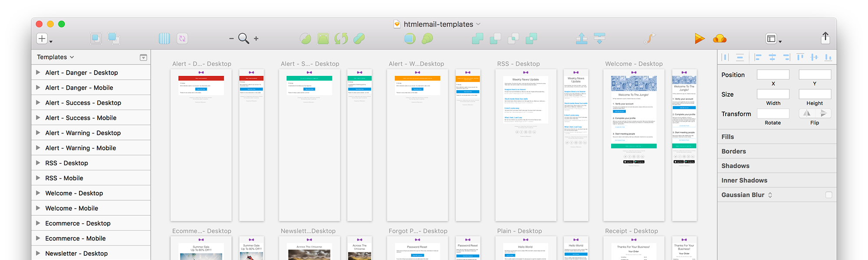Click the Mask tool icon
Viewport: 868px width, 260px height.
tap(409, 39)
